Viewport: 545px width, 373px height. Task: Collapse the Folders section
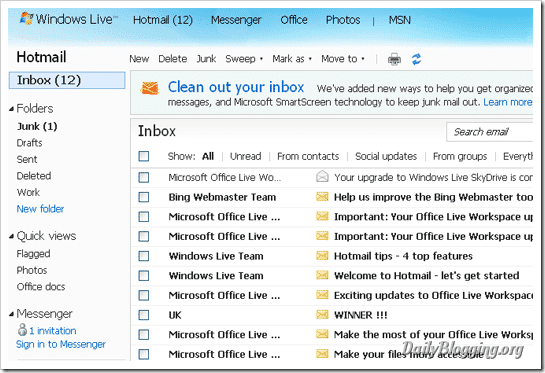tap(11, 109)
